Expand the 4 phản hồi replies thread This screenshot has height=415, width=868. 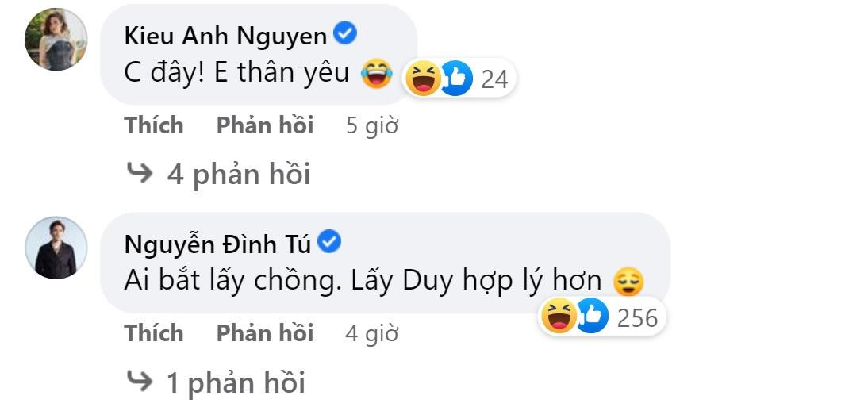pyautogui.click(x=218, y=175)
